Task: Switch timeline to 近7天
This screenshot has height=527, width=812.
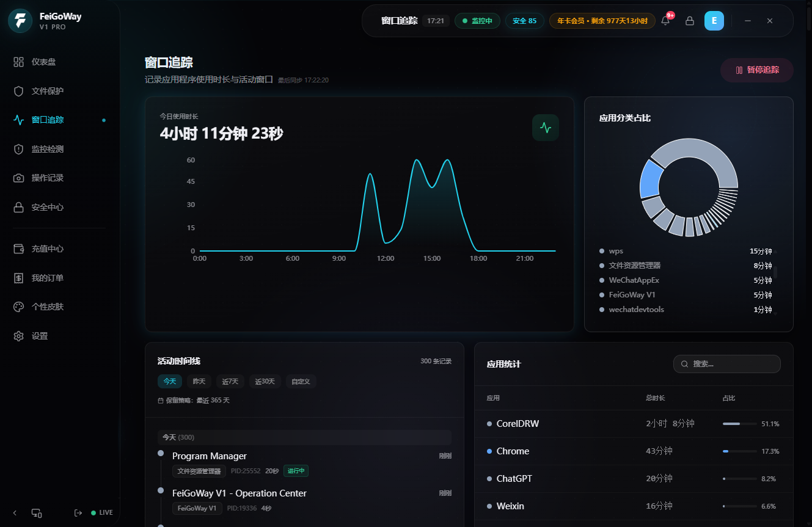Action: pyautogui.click(x=230, y=382)
